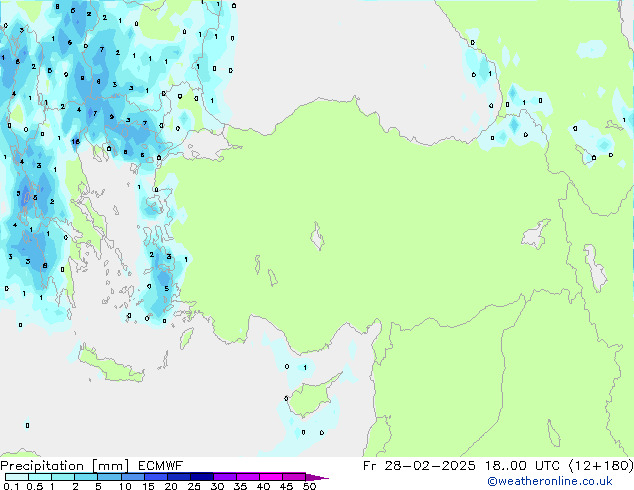Click the 'Precipitation' title word
The width and height of the screenshot is (634, 490).
click(42, 466)
